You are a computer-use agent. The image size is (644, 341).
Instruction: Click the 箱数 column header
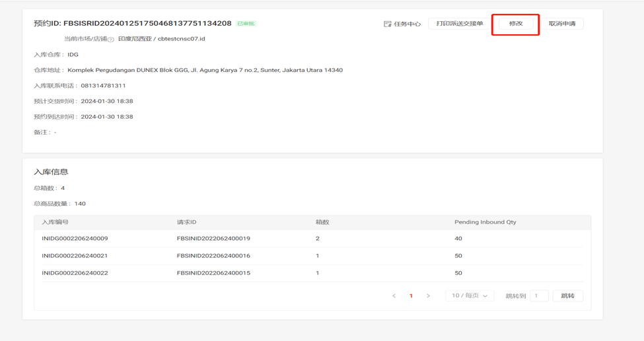pos(322,222)
